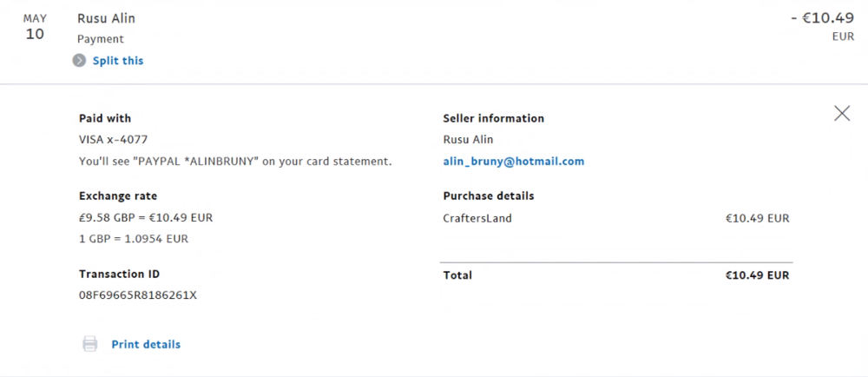Click the alin_bruny@hotmail.com email link
The image size is (868, 377).
tap(513, 162)
